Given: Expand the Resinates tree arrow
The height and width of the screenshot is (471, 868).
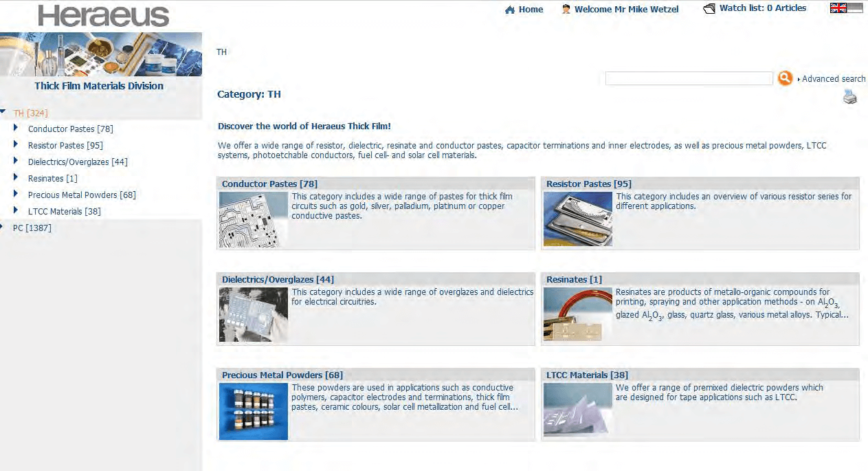Looking at the screenshot, I should pos(16,177).
